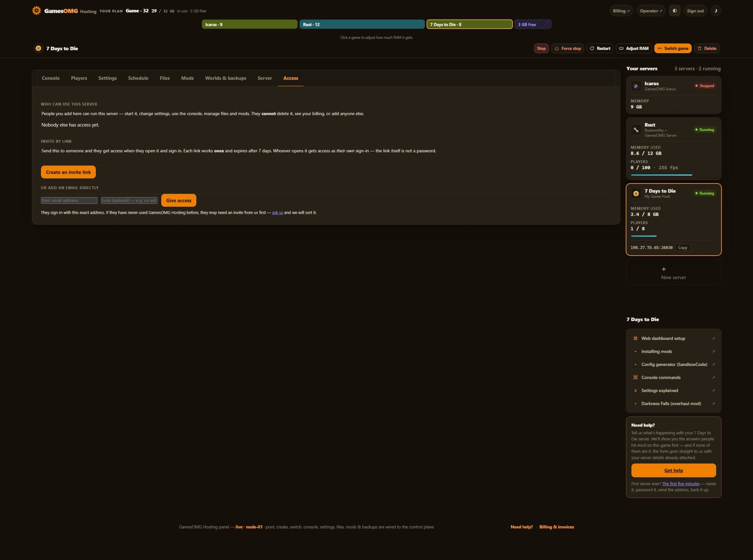Image resolution: width=753 pixels, height=560 pixels.
Task: Restart the 7 Days to Die server
Action: click(600, 49)
